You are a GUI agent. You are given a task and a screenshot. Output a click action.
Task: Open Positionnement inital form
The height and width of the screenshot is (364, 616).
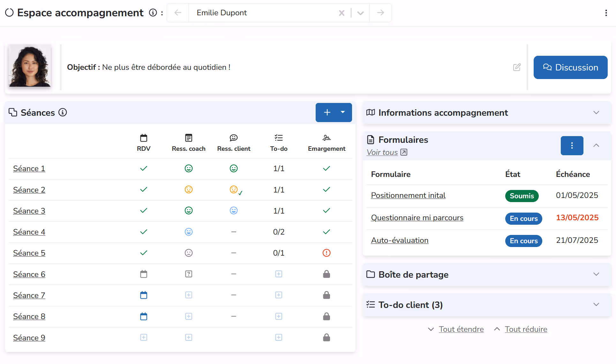pos(408,195)
